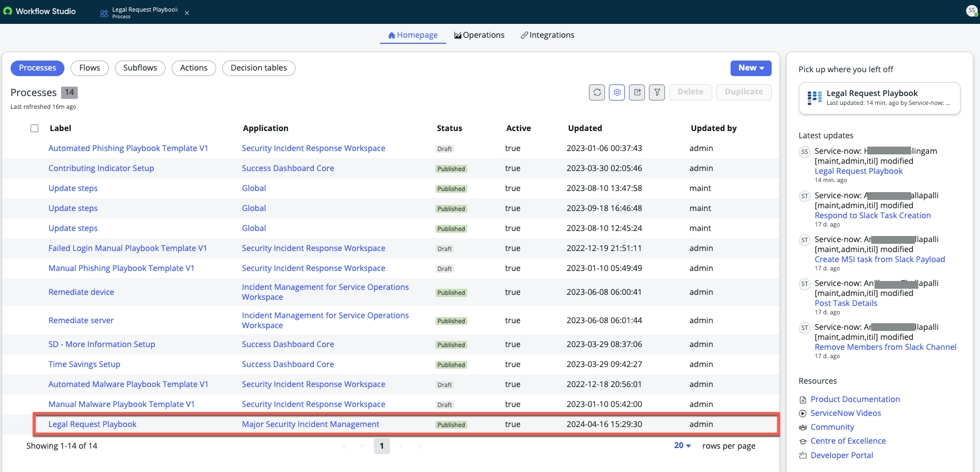
Task: Switch to the Integrations tab
Action: coord(547,35)
